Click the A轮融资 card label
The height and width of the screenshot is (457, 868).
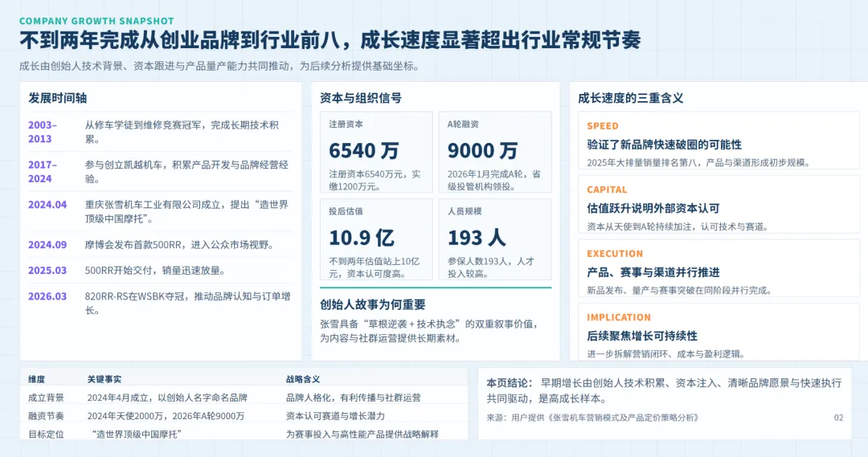tap(464, 124)
